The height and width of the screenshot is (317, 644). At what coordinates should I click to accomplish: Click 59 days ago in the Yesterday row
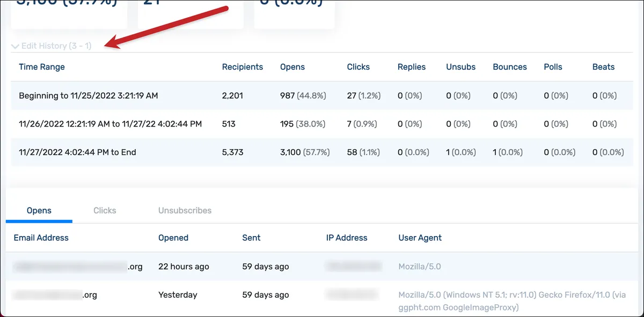[x=266, y=295]
